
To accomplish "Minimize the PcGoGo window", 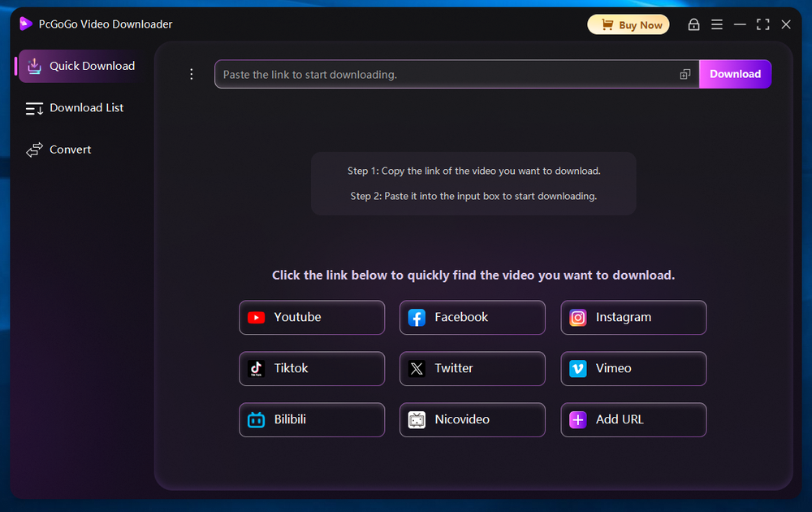I will tap(740, 25).
